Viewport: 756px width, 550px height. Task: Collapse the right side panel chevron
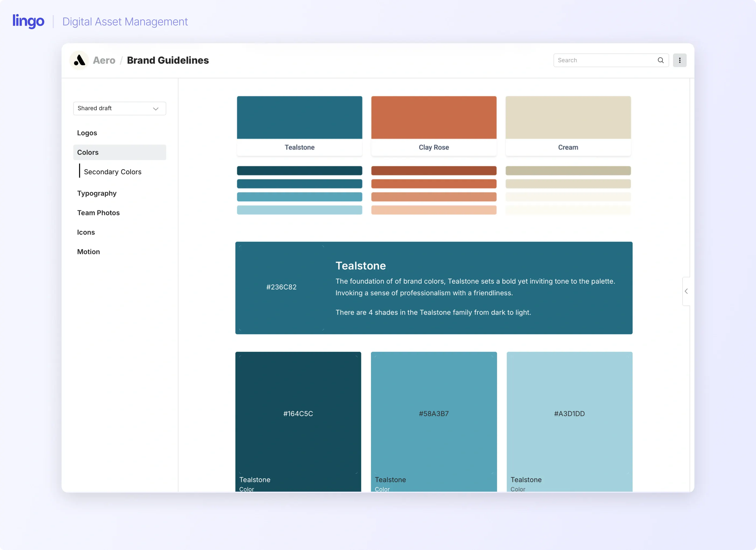[686, 291]
